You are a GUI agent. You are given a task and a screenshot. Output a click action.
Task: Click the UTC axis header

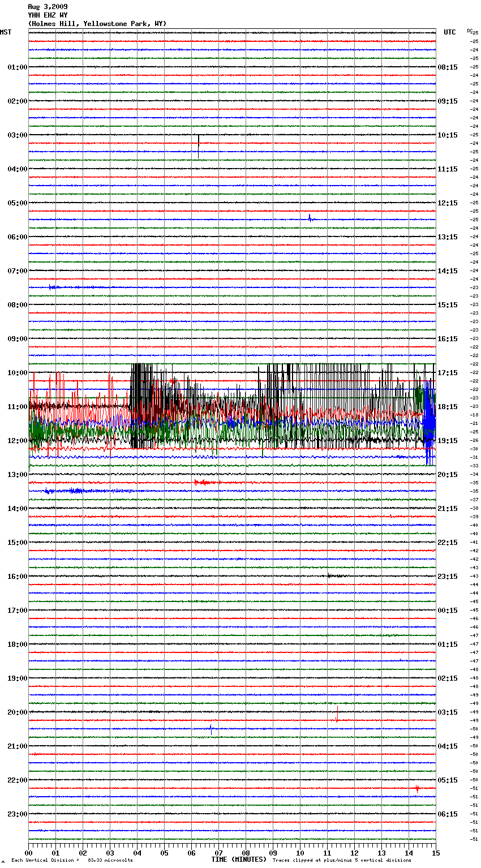point(450,32)
